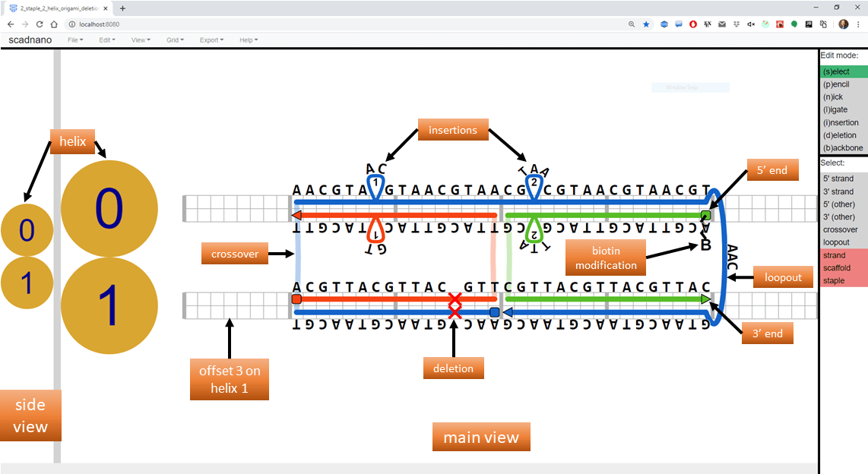Screen dimensions: 868x474
Task: Select the green square 5' end on helix 0
Action: coord(705,215)
